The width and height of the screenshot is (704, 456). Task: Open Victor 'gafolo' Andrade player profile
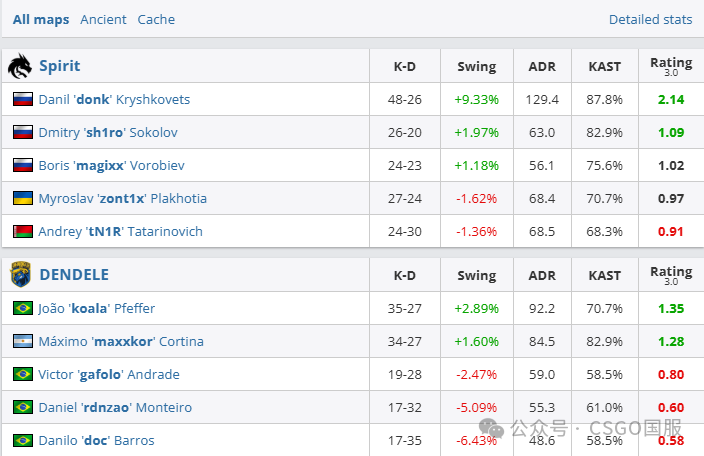(x=109, y=374)
